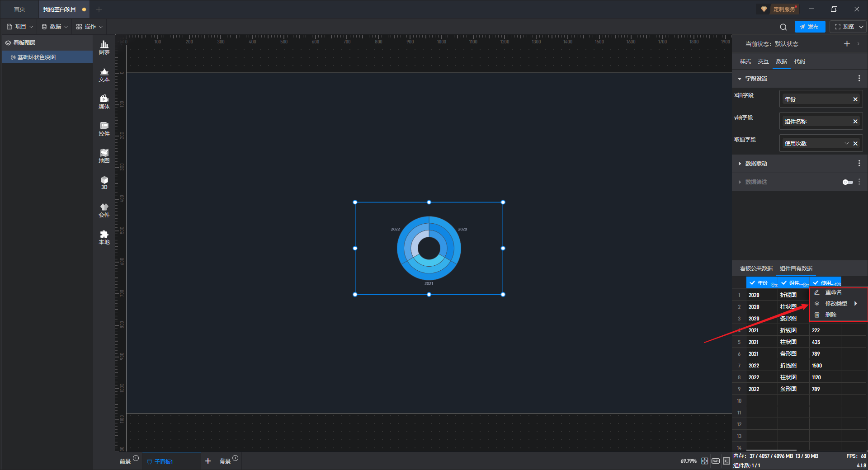868x470 pixels.
Task: Open the 控件 controls components panel
Action: [x=104, y=129]
